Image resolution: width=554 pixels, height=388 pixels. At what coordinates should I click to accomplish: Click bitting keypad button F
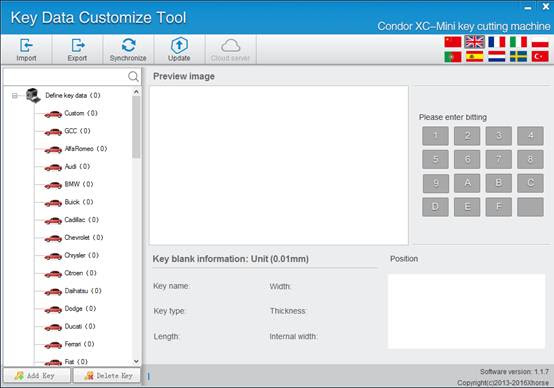pyautogui.click(x=499, y=207)
